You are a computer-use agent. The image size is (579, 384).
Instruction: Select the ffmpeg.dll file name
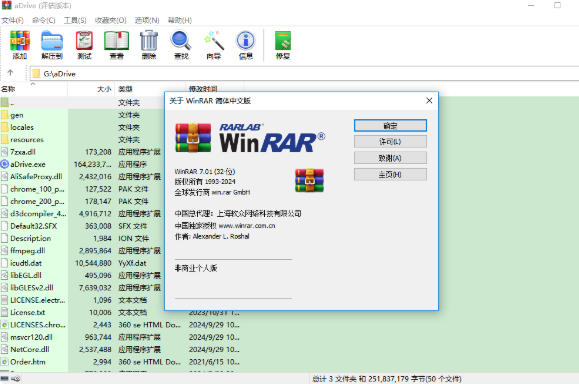(28, 250)
